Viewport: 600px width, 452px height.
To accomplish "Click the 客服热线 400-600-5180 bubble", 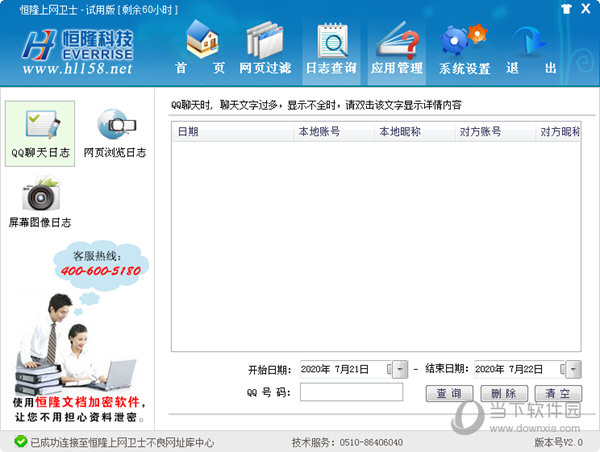I will coord(101,264).
